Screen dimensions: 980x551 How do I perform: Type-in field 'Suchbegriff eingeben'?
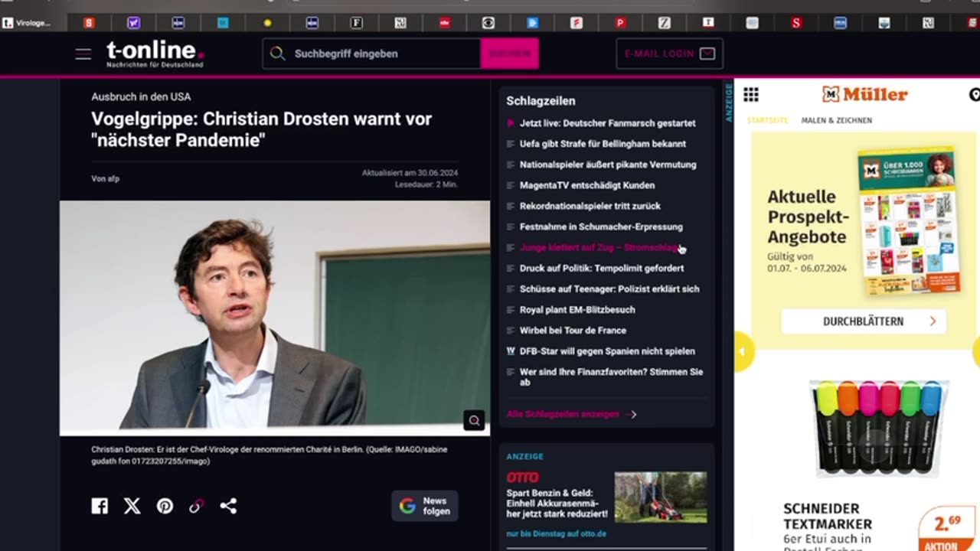pyautogui.click(x=371, y=54)
